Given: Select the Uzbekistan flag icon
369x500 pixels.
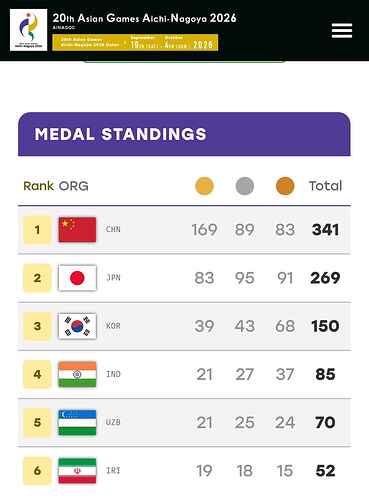Looking at the screenshot, I should (77, 422).
